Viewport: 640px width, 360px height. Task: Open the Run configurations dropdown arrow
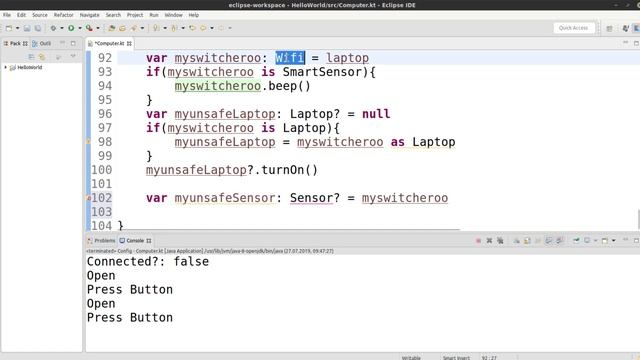[80, 28]
